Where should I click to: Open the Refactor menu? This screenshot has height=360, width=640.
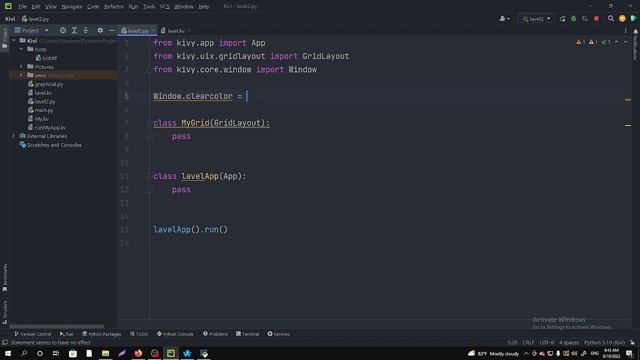(x=113, y=7)
